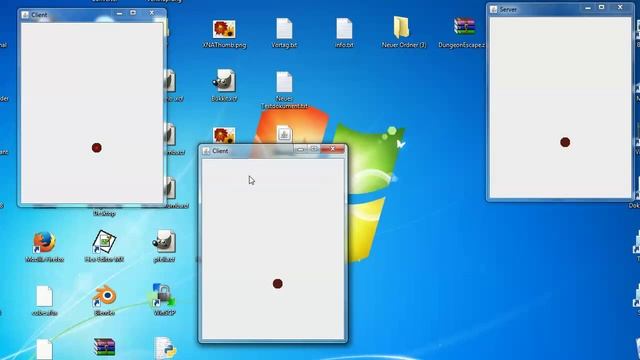640x360 pixels.
Task: Click the Java icon in upper-left Client title bar
Action: click(25, 15)
